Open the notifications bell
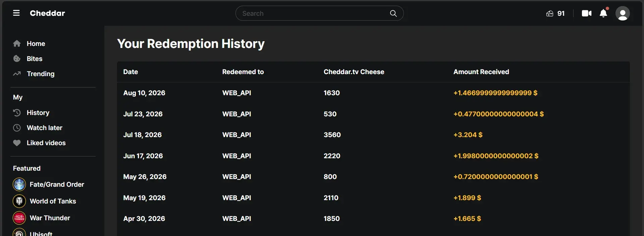The image size is (644, 236). click(x=603, y=13)
